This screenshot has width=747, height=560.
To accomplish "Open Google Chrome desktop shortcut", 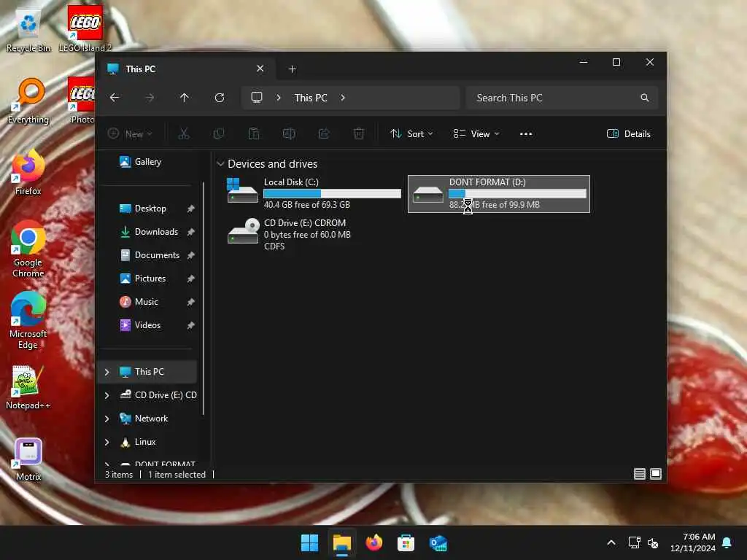I will click(x=28, y=249).
